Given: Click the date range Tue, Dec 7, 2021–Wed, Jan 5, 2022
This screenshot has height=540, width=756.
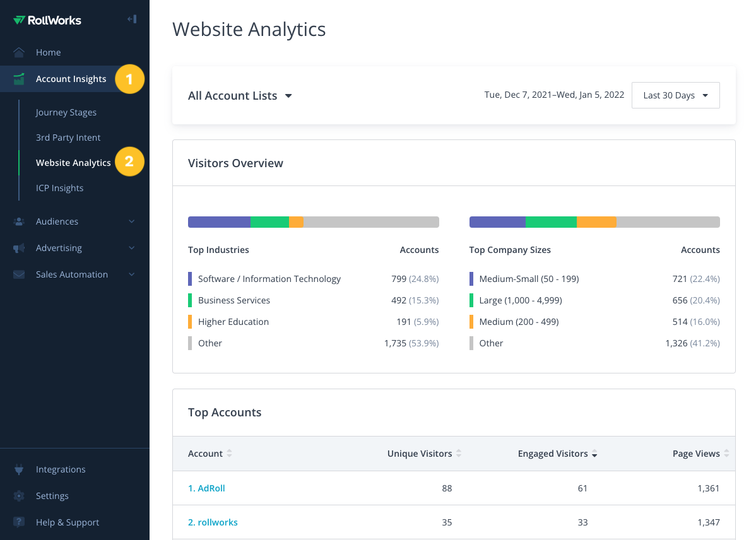Looking at the screenshot, I should tap(555, 95).
